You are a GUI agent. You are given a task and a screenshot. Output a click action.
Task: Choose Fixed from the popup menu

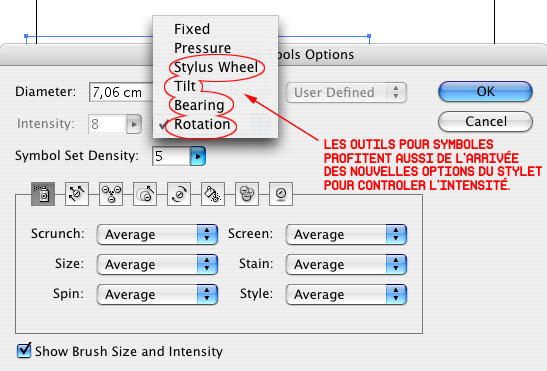(x=215, y=29)
